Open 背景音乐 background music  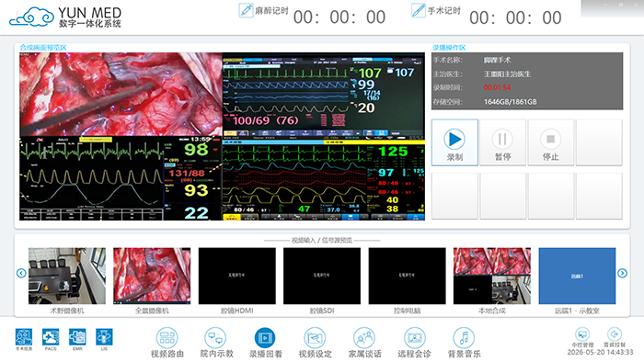(x=464, y=343)
